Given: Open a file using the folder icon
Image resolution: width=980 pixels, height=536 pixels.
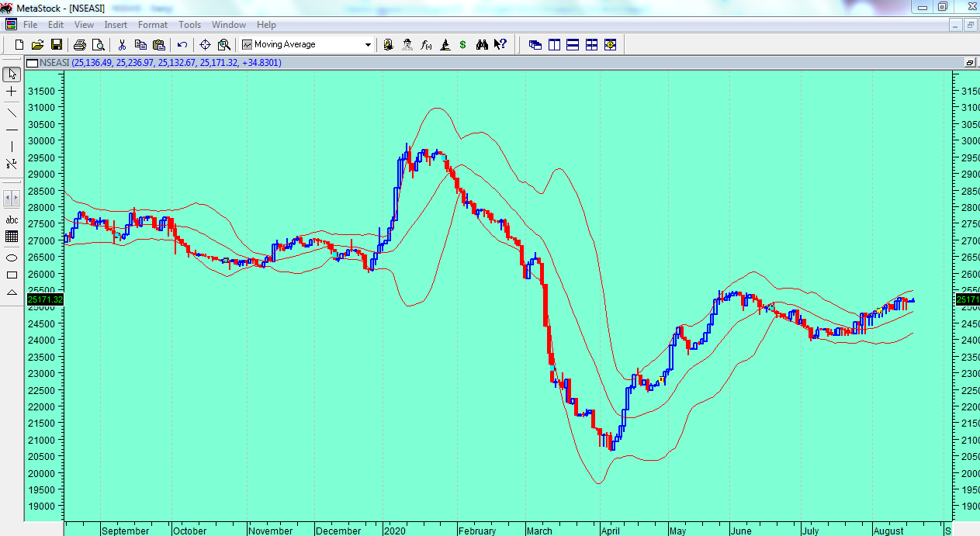Looking at the screenshot, I should pos(37,45).
